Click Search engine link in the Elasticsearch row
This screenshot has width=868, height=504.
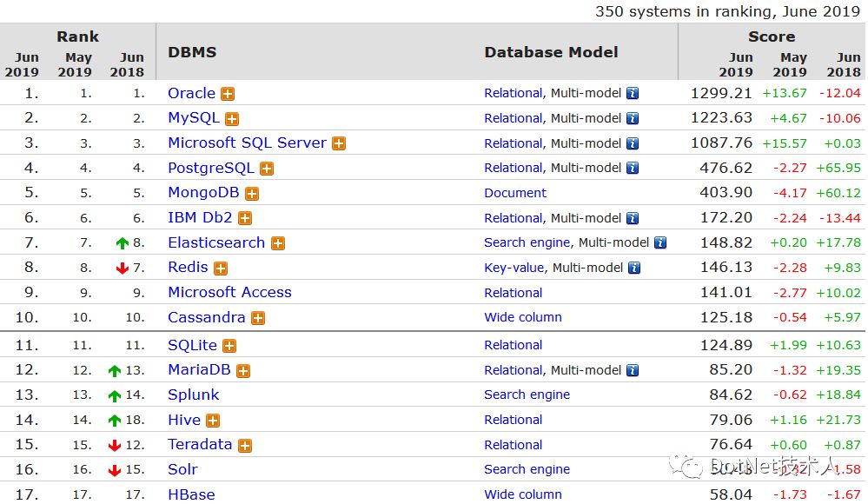point(527,242)
